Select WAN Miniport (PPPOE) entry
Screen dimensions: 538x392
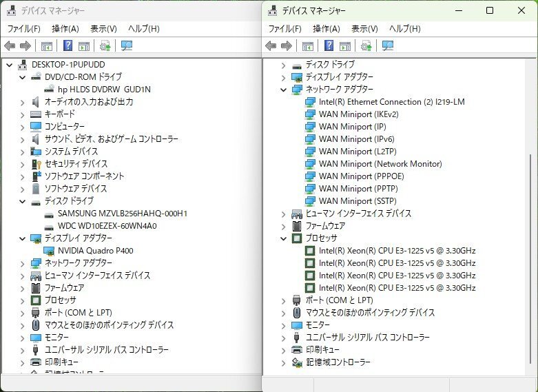tap(361, 176)
